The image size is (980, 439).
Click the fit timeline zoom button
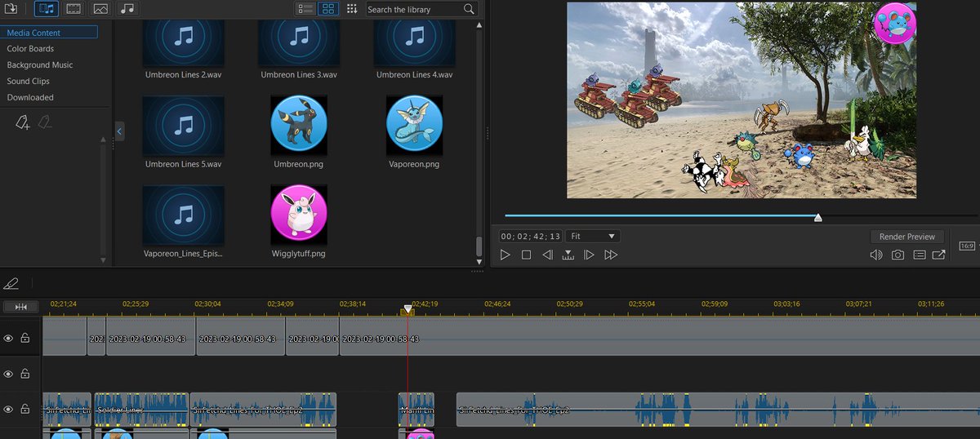click(20, 307)
